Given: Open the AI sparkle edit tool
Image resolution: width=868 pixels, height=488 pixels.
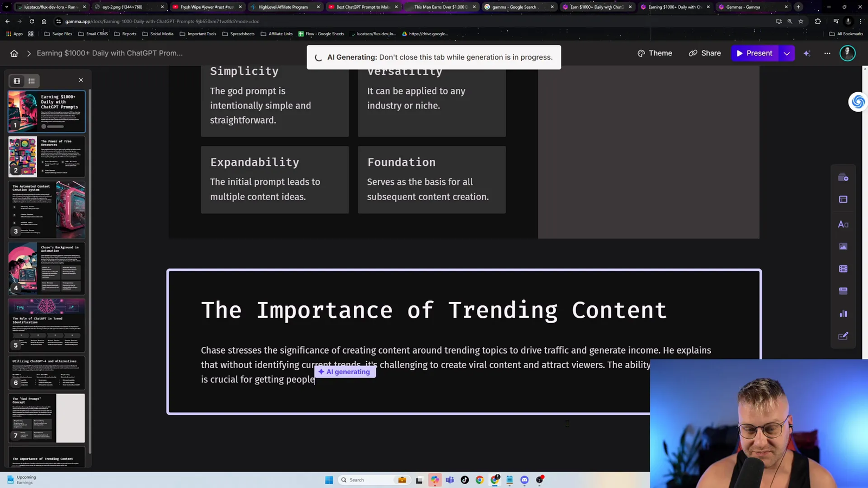Looking at the screenshot, I should [x=807, y=53].
